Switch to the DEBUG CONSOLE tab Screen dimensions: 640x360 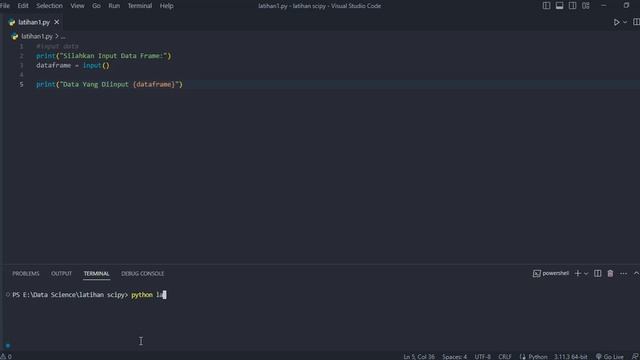(x=142, y=273)
